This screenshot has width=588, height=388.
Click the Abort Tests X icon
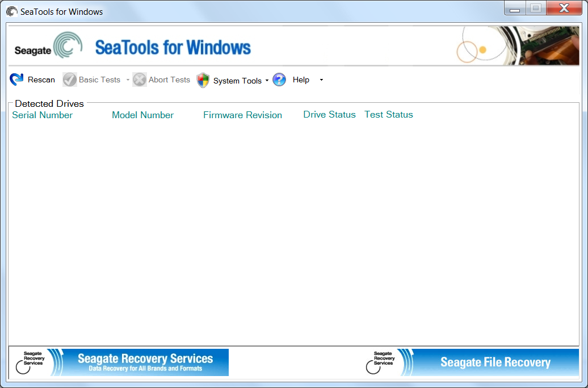140,80
